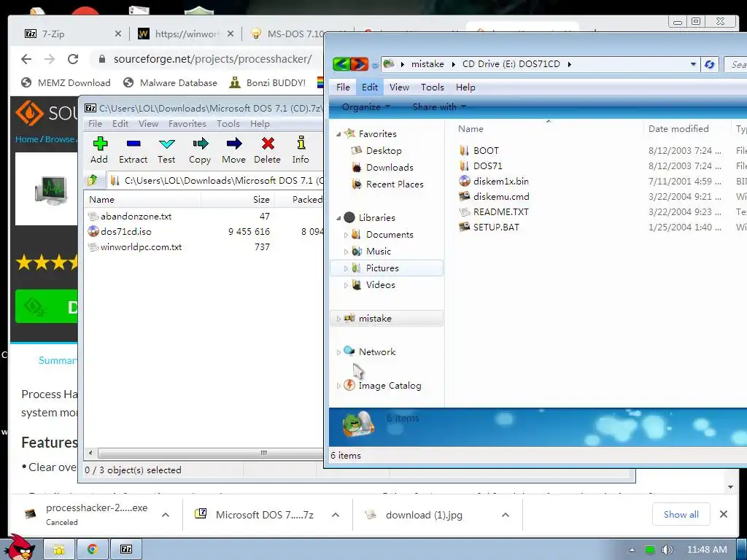Open the Share with dropdown
The height and width of the screenshot is (560, 747).
(439, 106)
